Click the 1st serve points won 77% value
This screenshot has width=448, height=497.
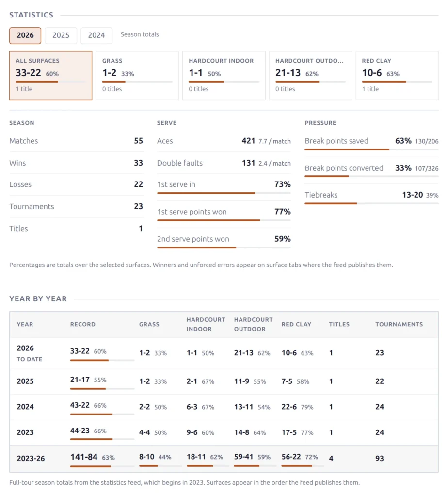[x=282, y=212]
